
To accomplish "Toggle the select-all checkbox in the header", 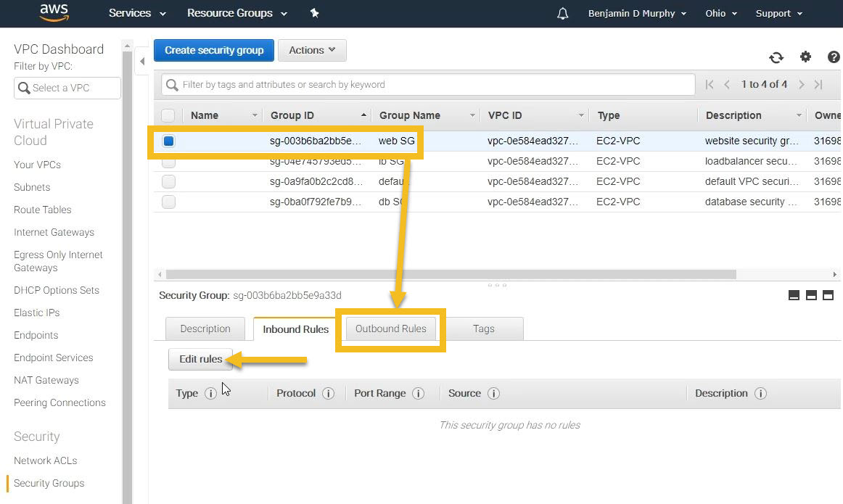I will click(168, 115).
